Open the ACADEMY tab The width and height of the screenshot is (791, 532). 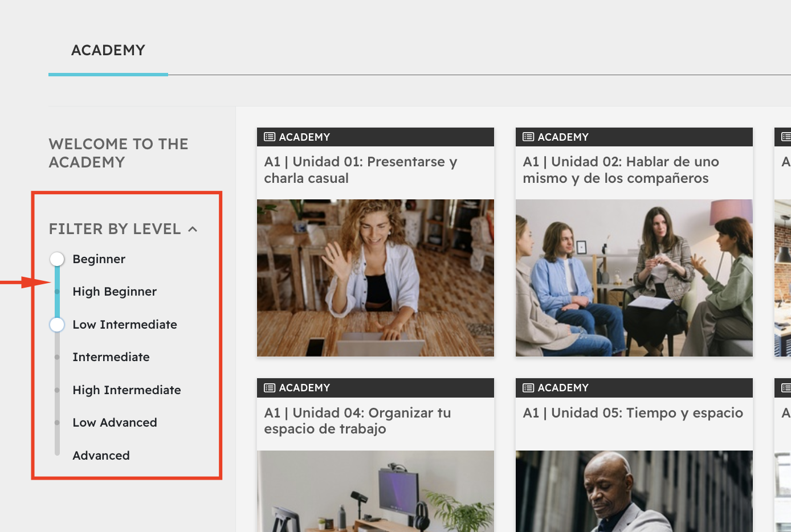click(108, 51)
